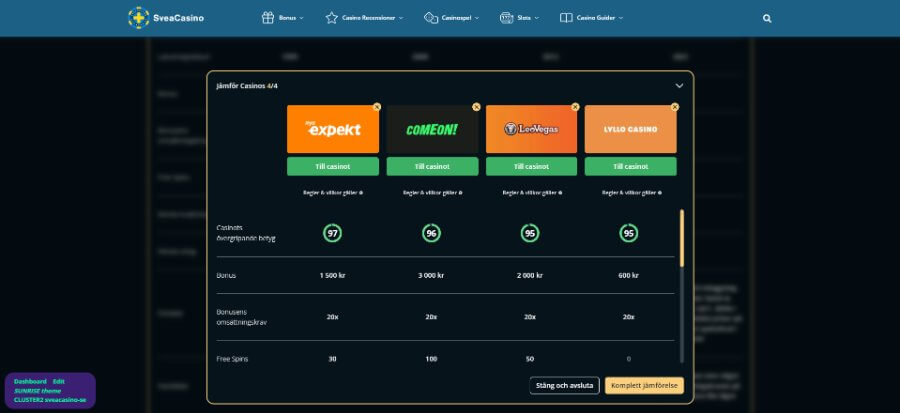
Task: Click Expekt Regler & villkor gäller
Action: [x=330, y=193]
